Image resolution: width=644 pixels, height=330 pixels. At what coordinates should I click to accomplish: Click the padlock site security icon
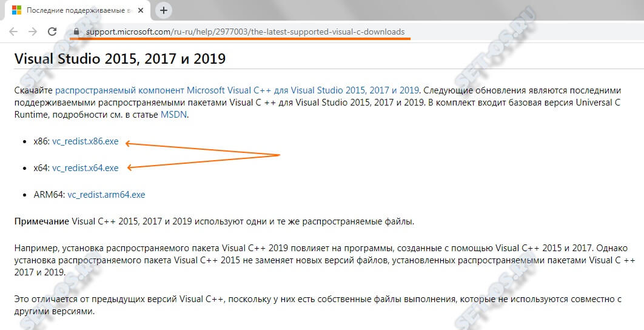coord(76,32)
